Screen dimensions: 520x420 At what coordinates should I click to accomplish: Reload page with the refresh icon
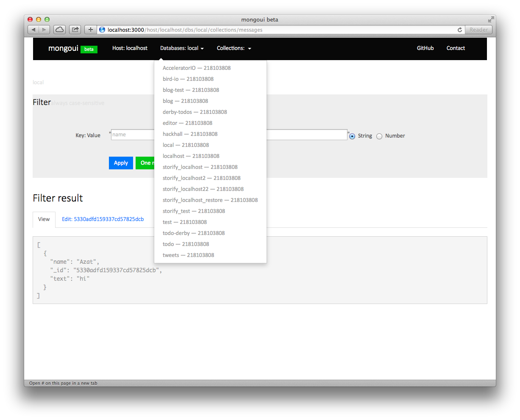[459, 30]
